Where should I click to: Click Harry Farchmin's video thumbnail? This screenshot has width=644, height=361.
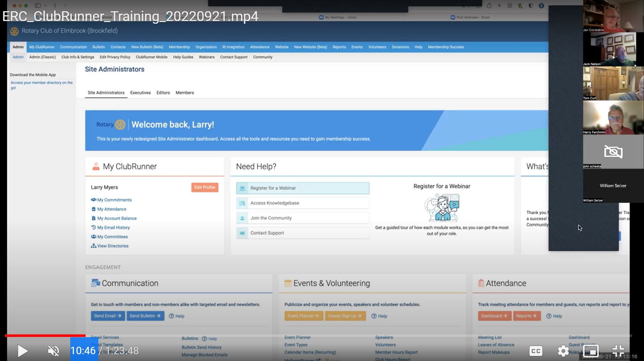[613, 118]
